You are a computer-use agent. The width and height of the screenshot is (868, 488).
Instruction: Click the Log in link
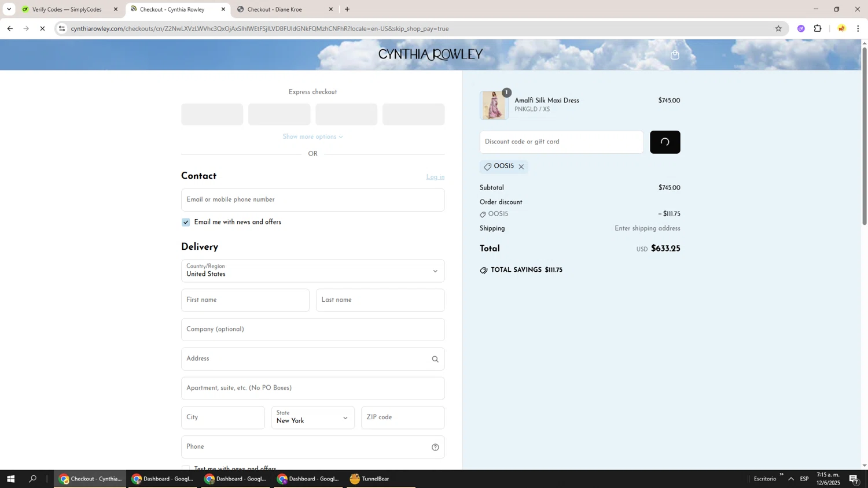(435, 177)
